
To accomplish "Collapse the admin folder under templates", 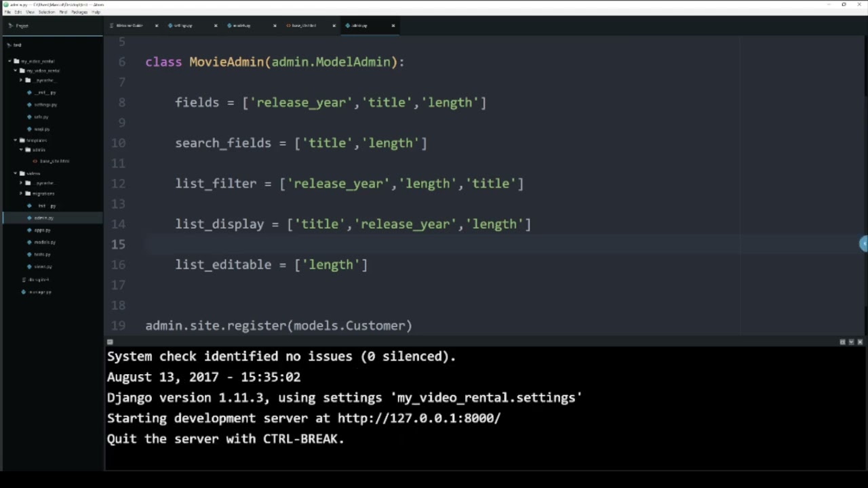I will tap(21, 150).
